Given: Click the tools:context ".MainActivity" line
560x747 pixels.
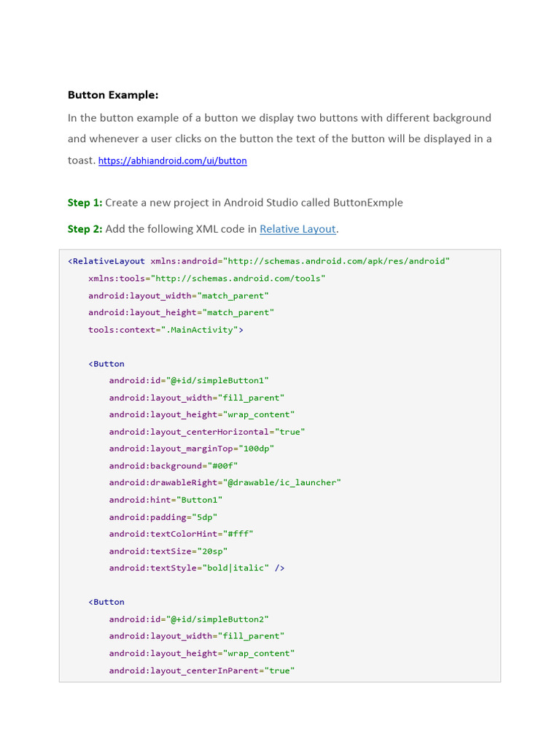Looking at the screenshot, I should click(x=166, y=330).
